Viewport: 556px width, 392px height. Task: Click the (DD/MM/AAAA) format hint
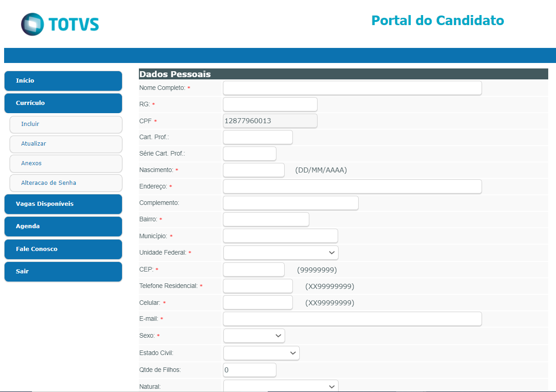321,170
